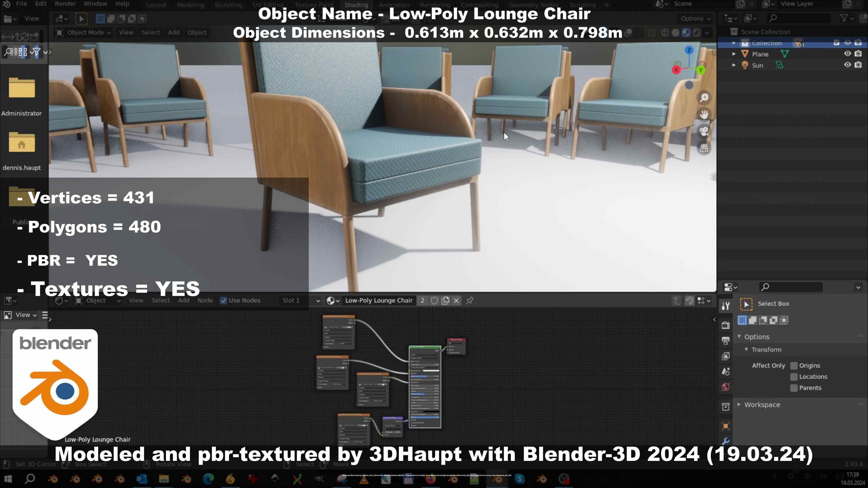Image resolution: width=868 pixels, height=488 pixels.
Task: Open the viewport shading options dropdown arrow
Action: [x=707, y=33]
